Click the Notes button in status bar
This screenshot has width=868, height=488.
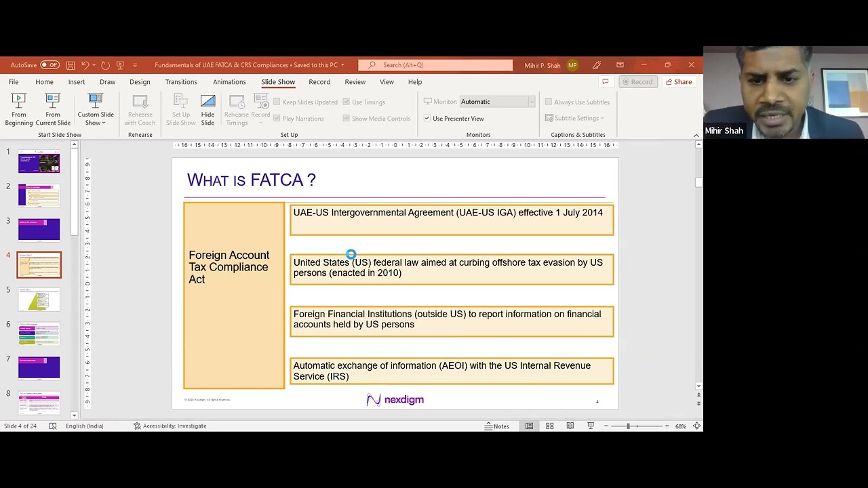pos(496,426)
